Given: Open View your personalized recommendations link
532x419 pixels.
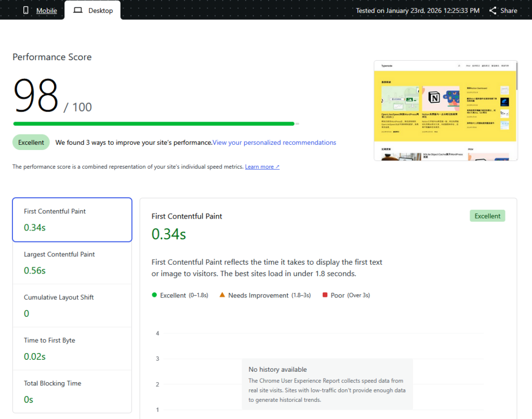Looking at the screenshot, I should 274,142.
